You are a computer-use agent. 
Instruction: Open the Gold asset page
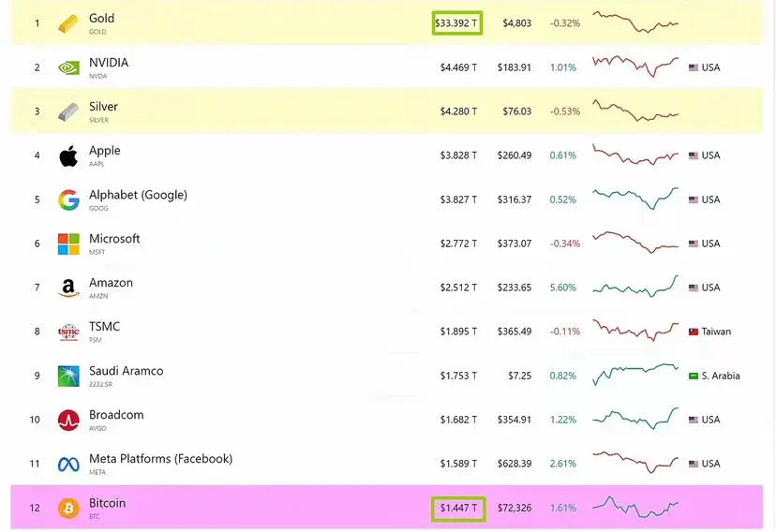pyautogui.click(x=101, y=19)
